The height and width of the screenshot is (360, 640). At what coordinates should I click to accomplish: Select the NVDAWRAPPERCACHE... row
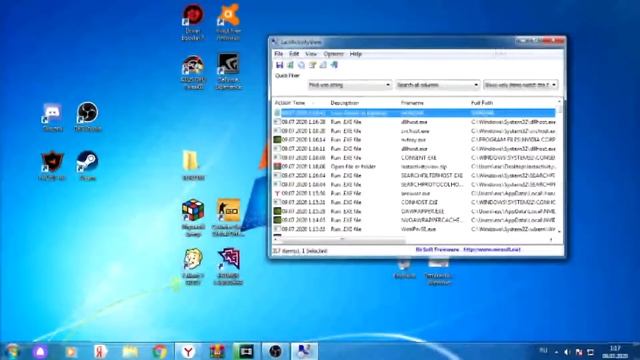click(414, 220)
